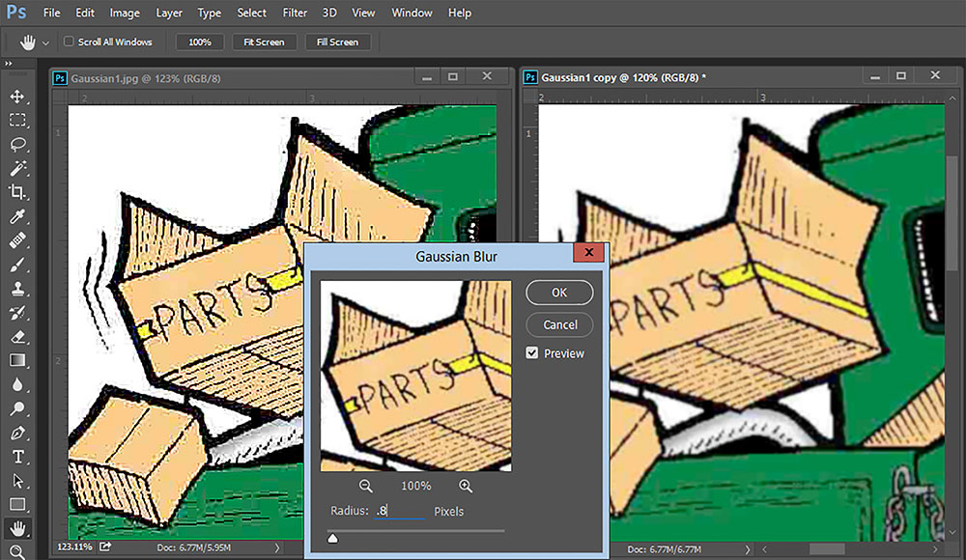Viewport: 966px width, 560px height.
Task: Open the Hand tool preset dropdown
Action: (45, 43)
